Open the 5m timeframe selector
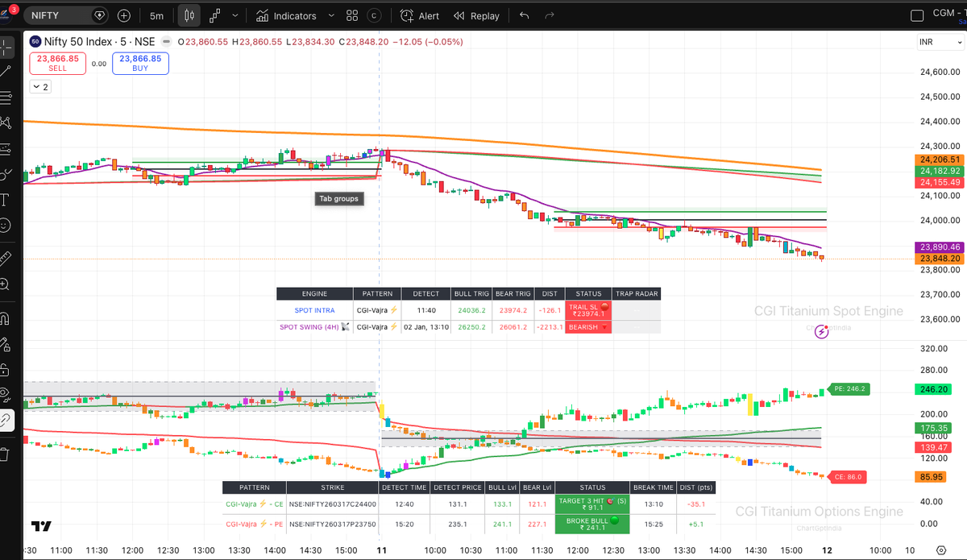 tap(156, 15)
